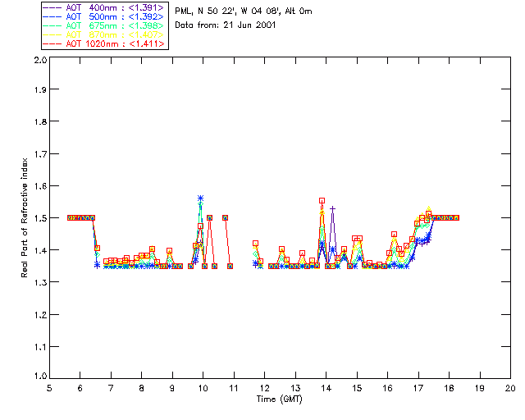The height and width of the screenshot is (420, 525).
Task: Click the x-axis label 10
Action: point(203,389)
